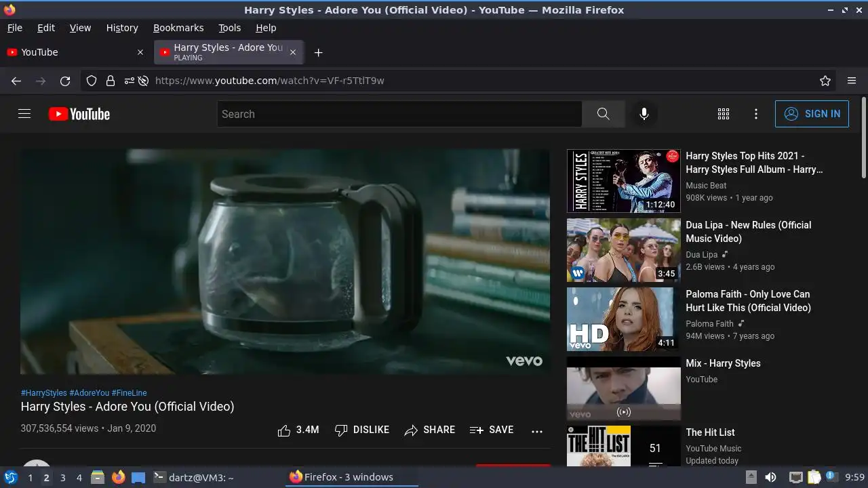
Task: Click title 'Paloma Faith - Only Love Can Hurt Like This'
Action: point(748,301)
